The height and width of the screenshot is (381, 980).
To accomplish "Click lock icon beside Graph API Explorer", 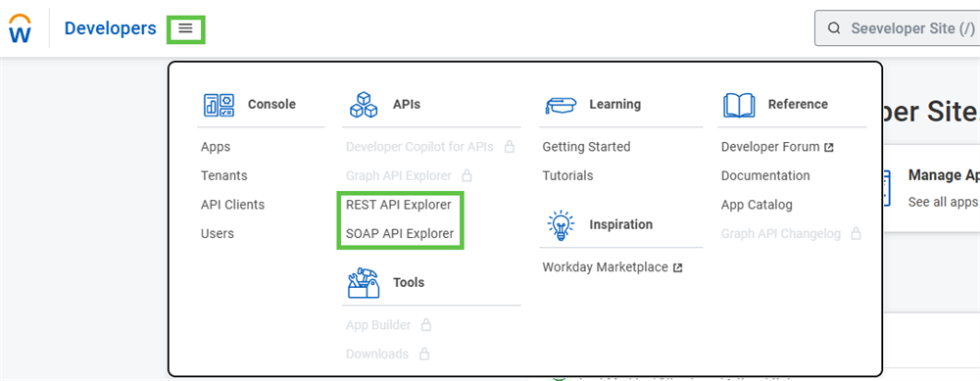I will click(x=466, y=175).
